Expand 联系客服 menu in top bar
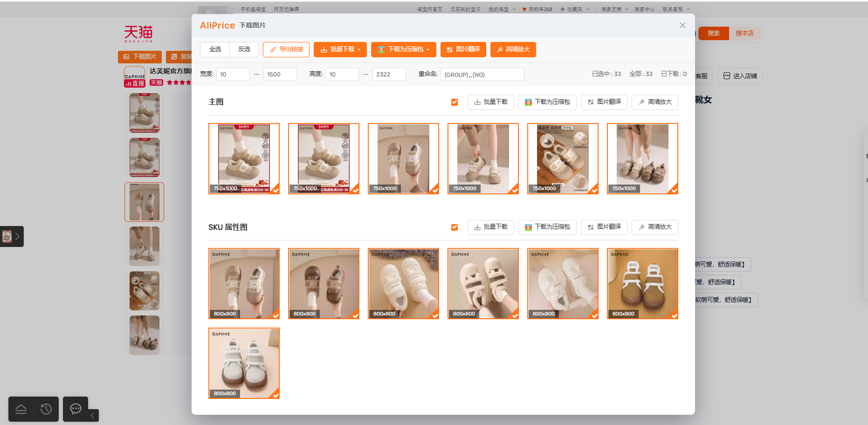The width and height of the screenshot is (868, 425). pyautogui.click(x=676, y=9)
